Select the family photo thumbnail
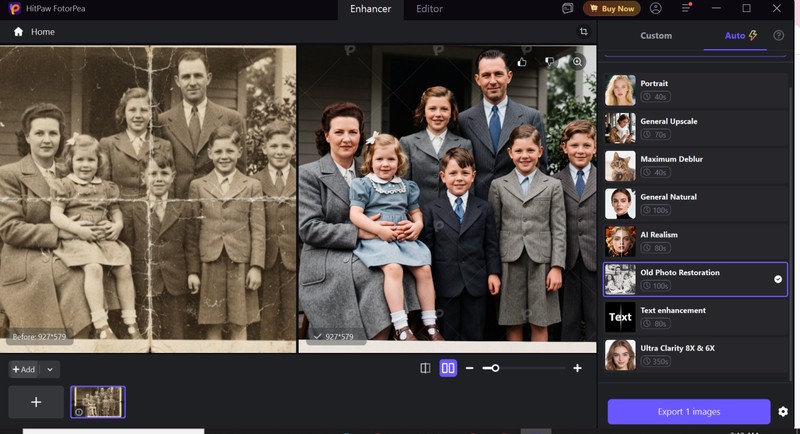The height and width of the screenshot is (434, 800). coord(98,402)
